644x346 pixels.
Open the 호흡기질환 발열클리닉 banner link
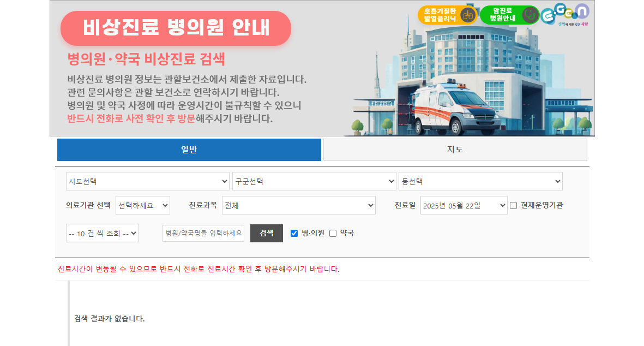(442, 14)
